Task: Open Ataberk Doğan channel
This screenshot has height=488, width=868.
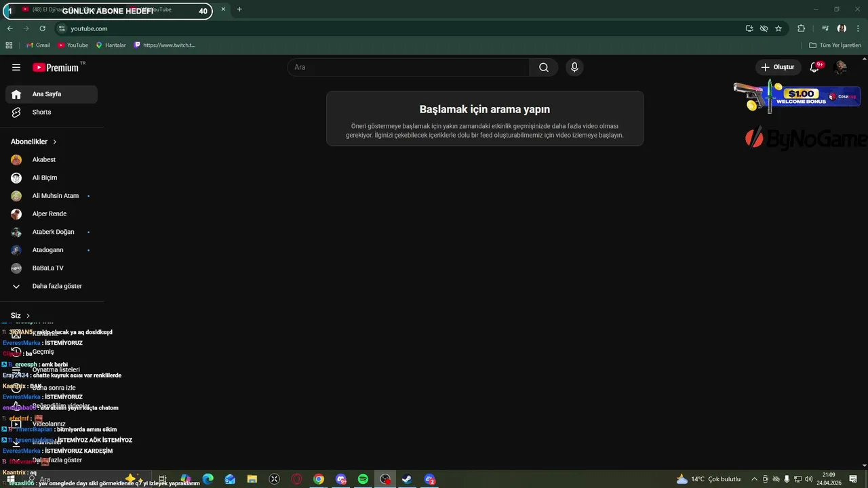Action: pos(52,232)
